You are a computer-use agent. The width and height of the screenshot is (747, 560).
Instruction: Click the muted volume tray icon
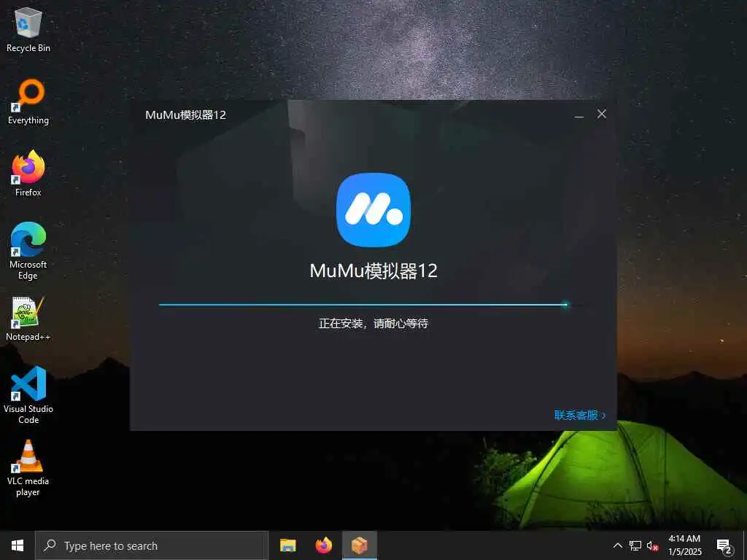coord(652,545)
